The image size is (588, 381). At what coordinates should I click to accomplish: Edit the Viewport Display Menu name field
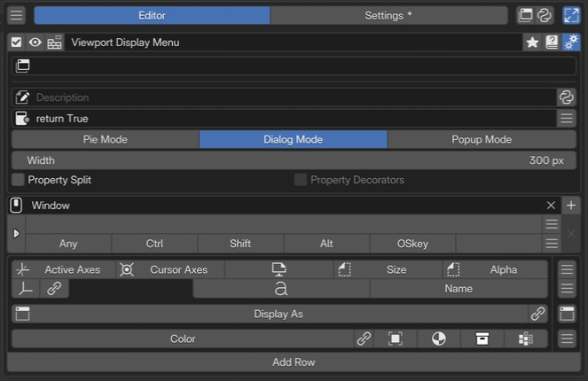pos(293,43)
